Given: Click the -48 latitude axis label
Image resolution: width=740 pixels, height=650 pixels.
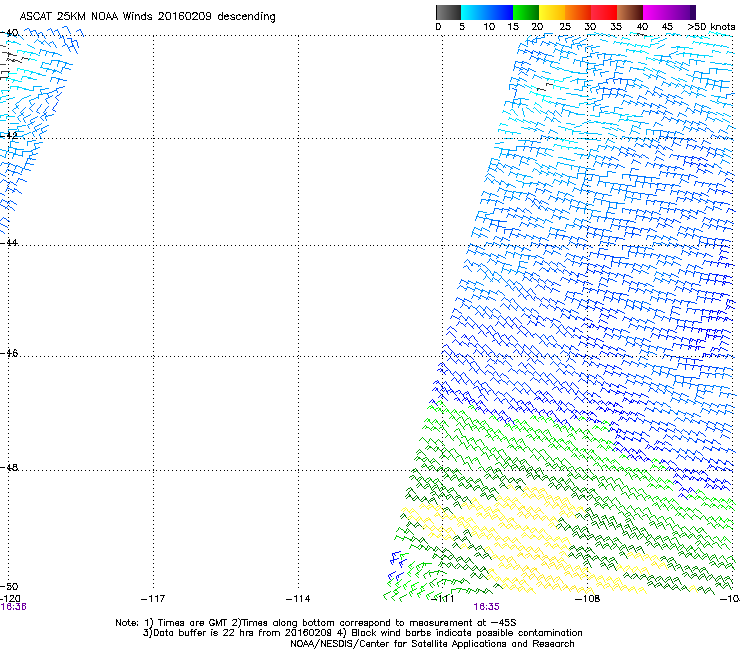Looking at the screenshot, I should [9, 467].
